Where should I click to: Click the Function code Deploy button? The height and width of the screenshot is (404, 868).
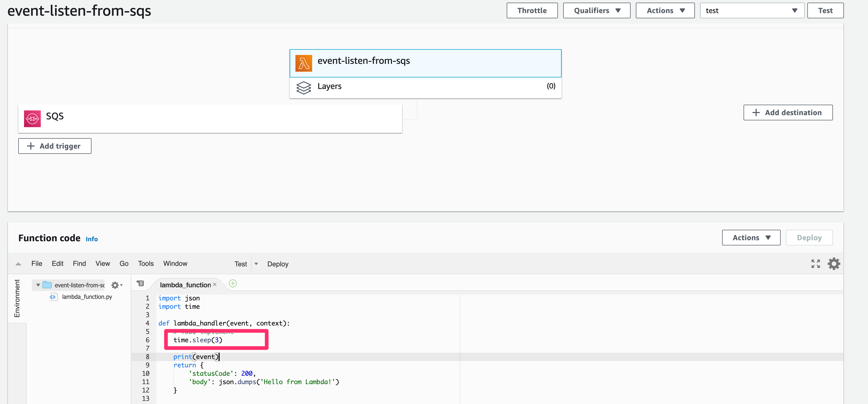809,238
